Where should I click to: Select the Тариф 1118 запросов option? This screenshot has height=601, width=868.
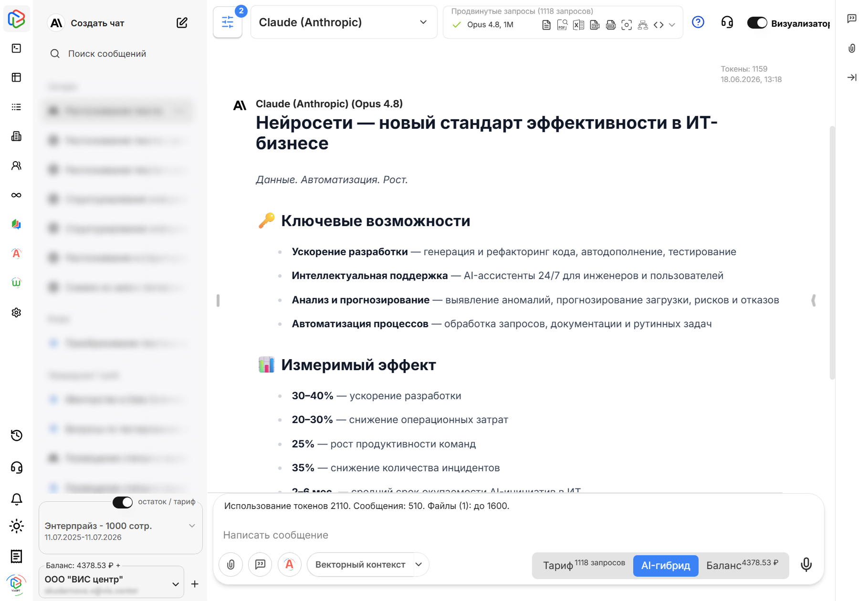pos(584,565)
